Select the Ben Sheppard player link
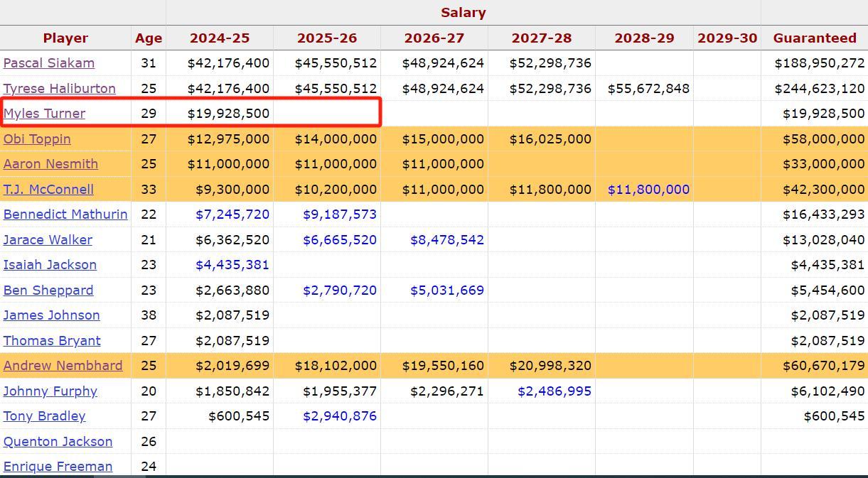Viewport: 868px width, 478px height. click(48, 290)
